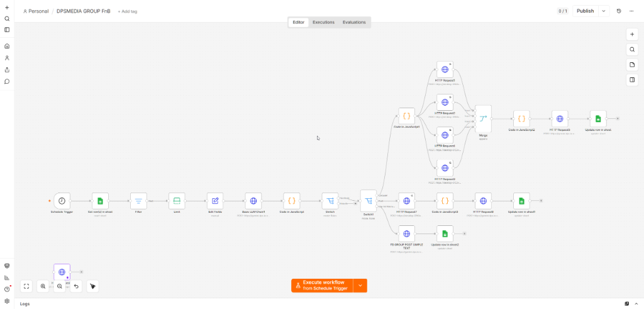The image size is (644, 309).
Task: Click the left sidebar plus create button
Action: pyautogui.click(x=7, y=8)
